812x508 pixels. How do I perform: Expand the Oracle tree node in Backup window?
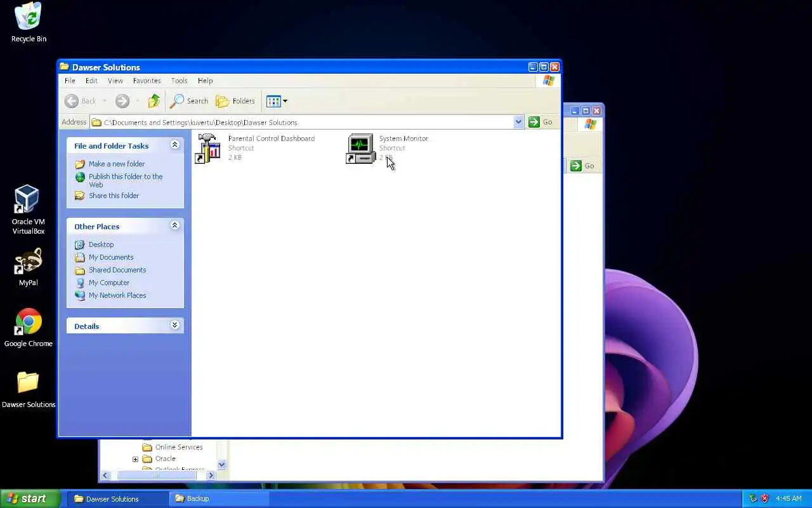135,458
